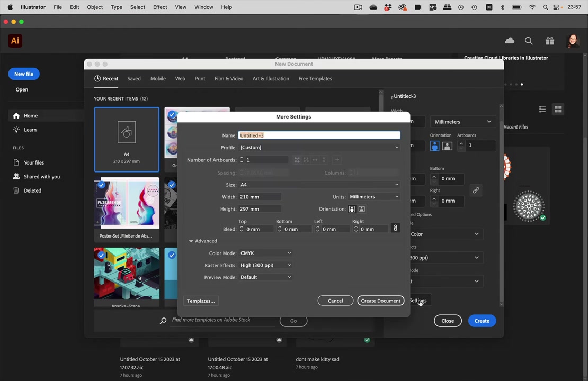Click the blue Create button
The height and width of the screenshot is (381, 588).
[x=482, y=321]
